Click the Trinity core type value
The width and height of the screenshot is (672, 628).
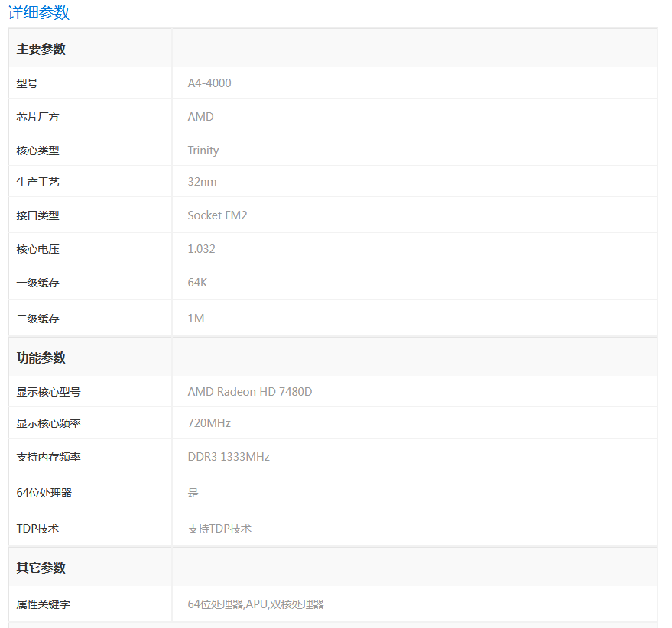click(203, 151)
